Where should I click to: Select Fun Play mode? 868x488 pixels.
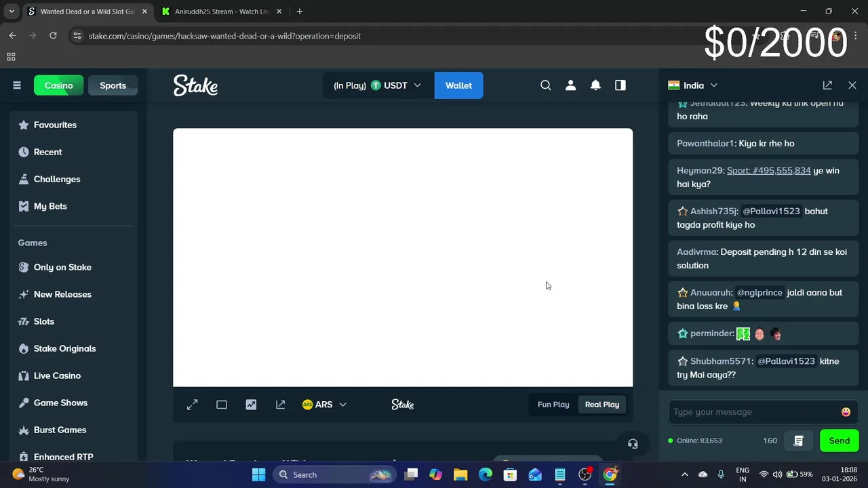click(x=553, y=405)
